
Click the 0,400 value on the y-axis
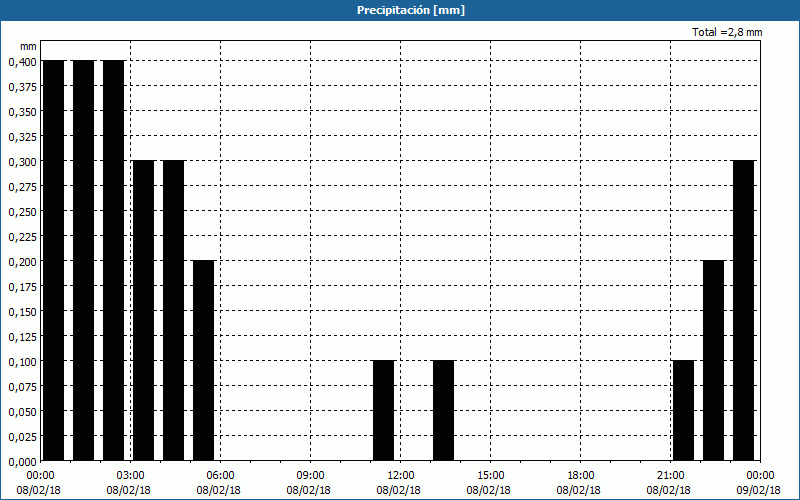pos(22,61)
